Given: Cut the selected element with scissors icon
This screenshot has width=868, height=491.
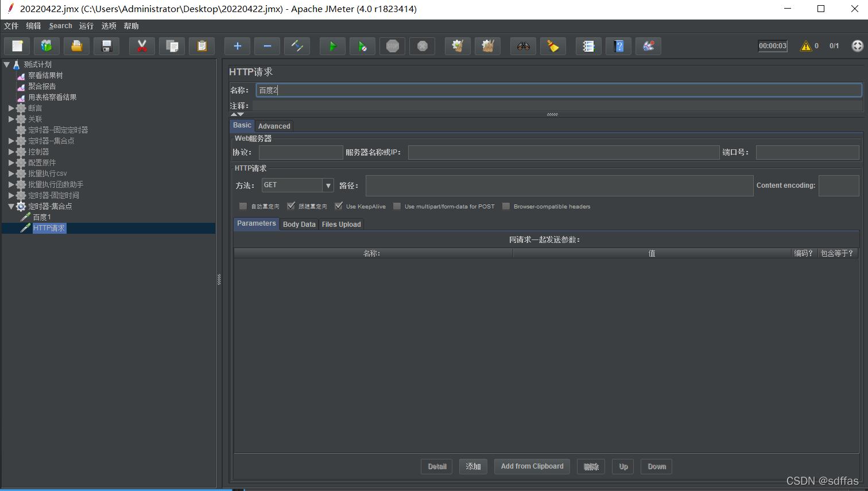Looking at the screenshot, I should pos(142,46).
